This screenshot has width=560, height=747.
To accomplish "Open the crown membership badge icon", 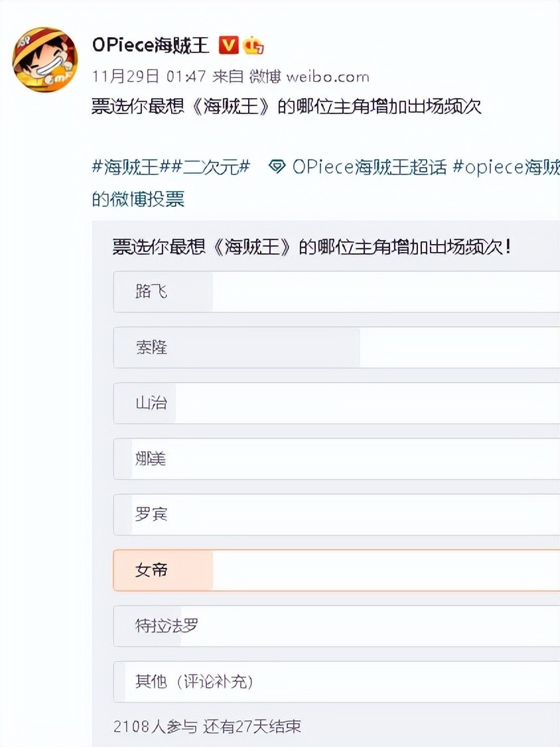I will pyautogui.click(x=253, y=45).
